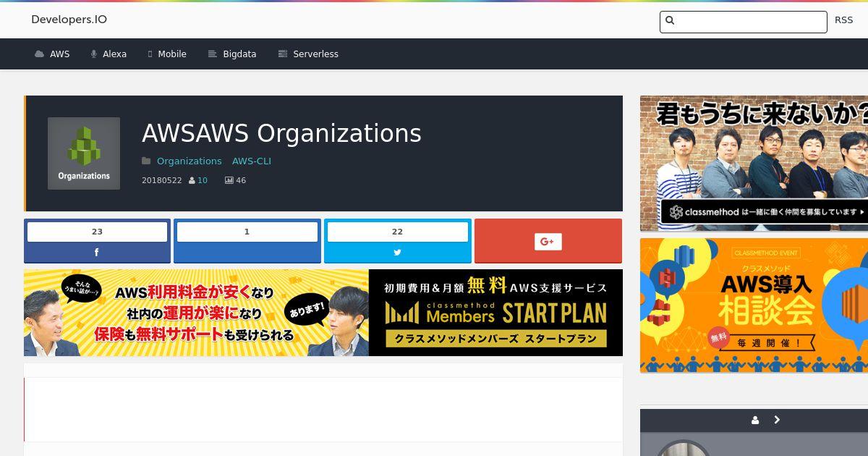Click the folder icon before category tags
Viewport: 868px width, 456px height.
click(146, 161)
